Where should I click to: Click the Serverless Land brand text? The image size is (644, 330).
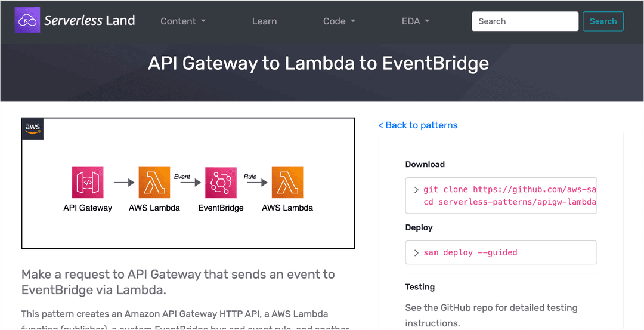point(89,20)
